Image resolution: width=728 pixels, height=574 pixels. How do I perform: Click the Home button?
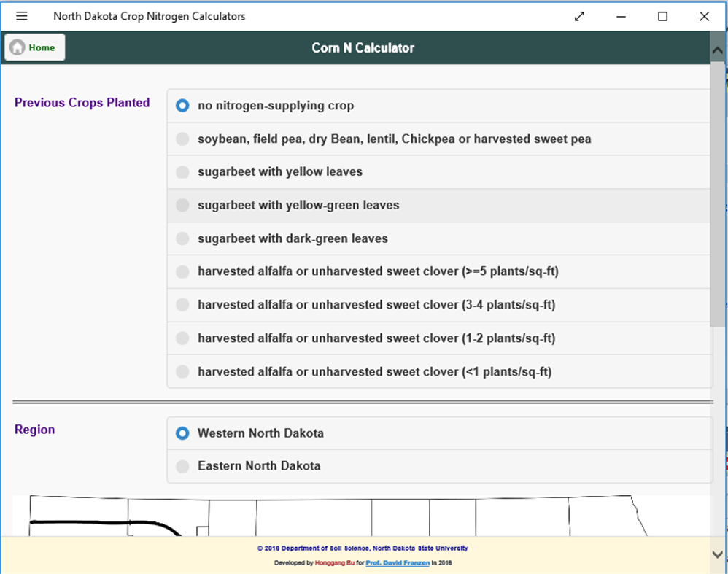click(35, 47)
